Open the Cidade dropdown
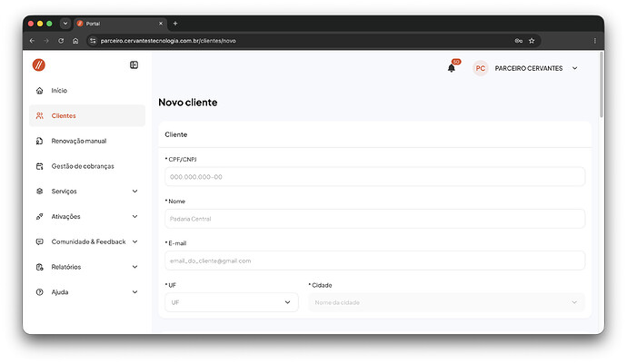The image size is (627, 364). coord(447,302)
